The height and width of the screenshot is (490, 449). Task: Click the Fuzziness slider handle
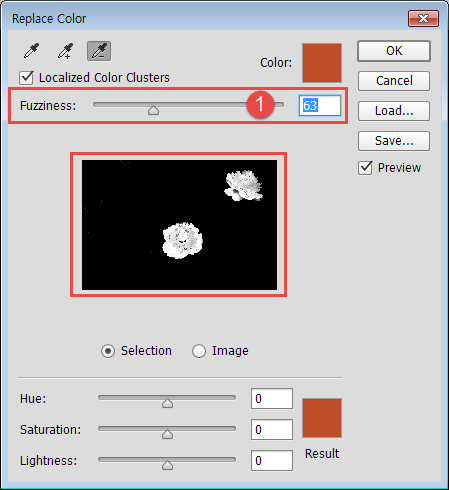[x=153, y=110]
